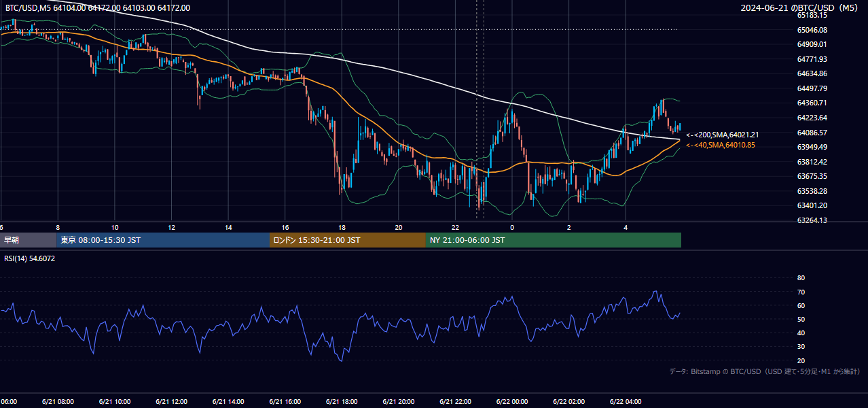Click the 6/22 02:00 date label
The height and width of the screenshot is (408, 868).
pos(568,402)
